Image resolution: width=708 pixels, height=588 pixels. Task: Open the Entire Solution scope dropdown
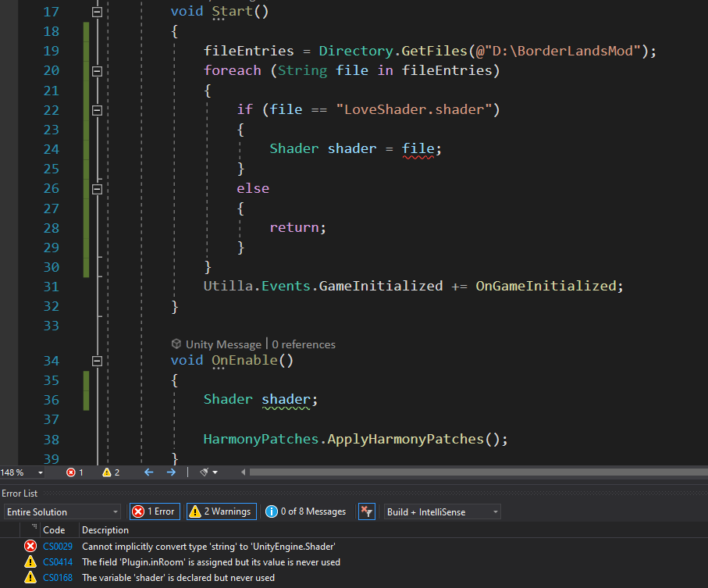(x=62, y=512)
